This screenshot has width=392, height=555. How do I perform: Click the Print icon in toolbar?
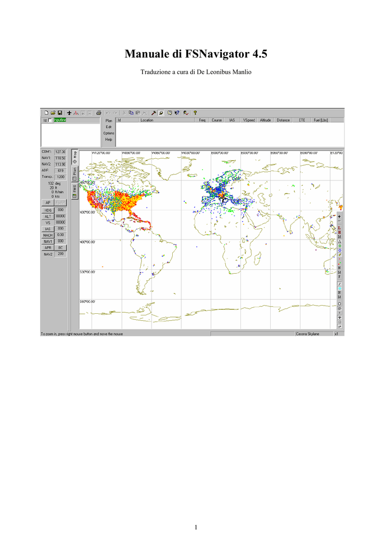point(99,113)
